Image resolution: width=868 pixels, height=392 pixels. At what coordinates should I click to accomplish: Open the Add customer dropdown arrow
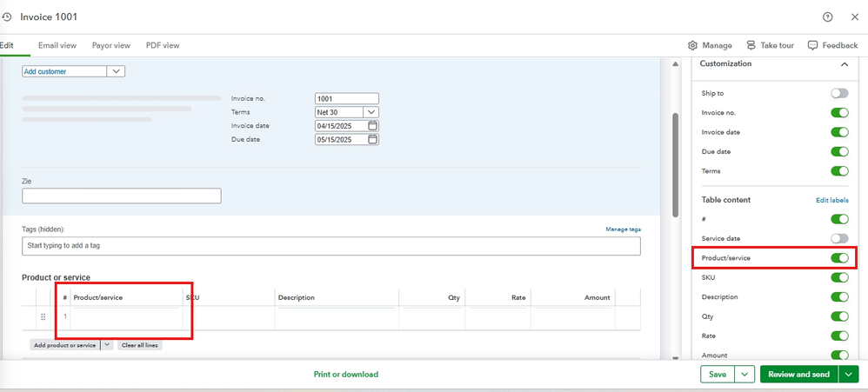coord(116,71)
